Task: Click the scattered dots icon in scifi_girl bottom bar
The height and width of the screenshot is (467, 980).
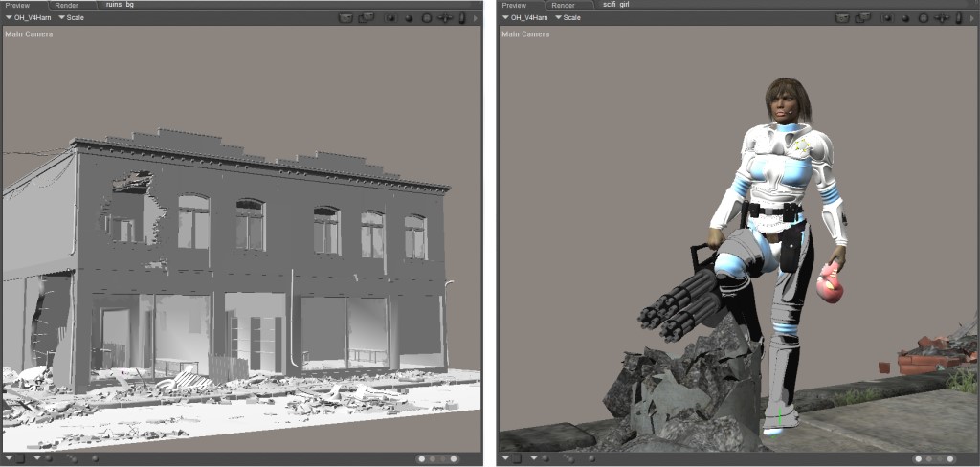Action: coord(568,459)
